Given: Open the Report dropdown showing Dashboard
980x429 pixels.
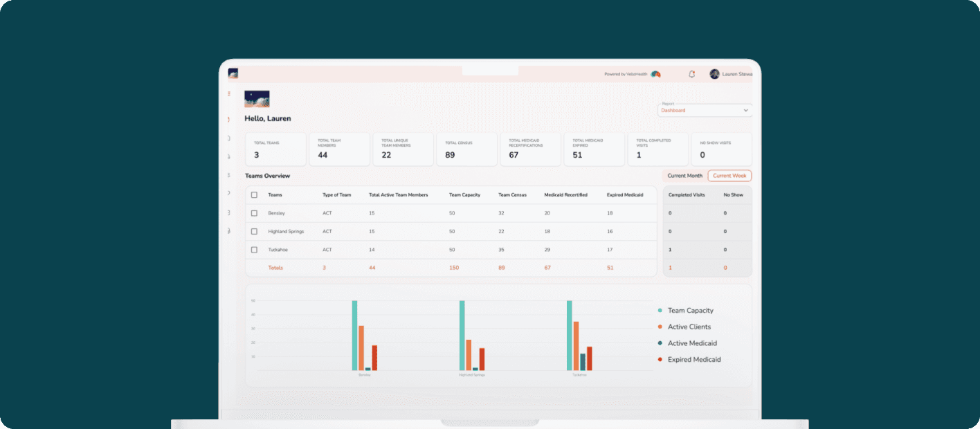Looking at the screenshot, I should coord(705,110).
